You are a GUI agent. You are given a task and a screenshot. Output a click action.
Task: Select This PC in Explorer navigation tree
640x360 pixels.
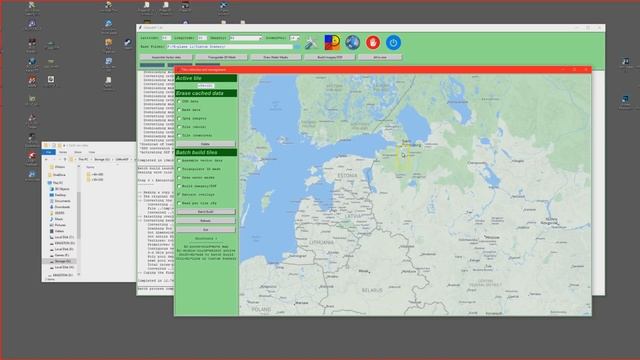coord(58,183)
